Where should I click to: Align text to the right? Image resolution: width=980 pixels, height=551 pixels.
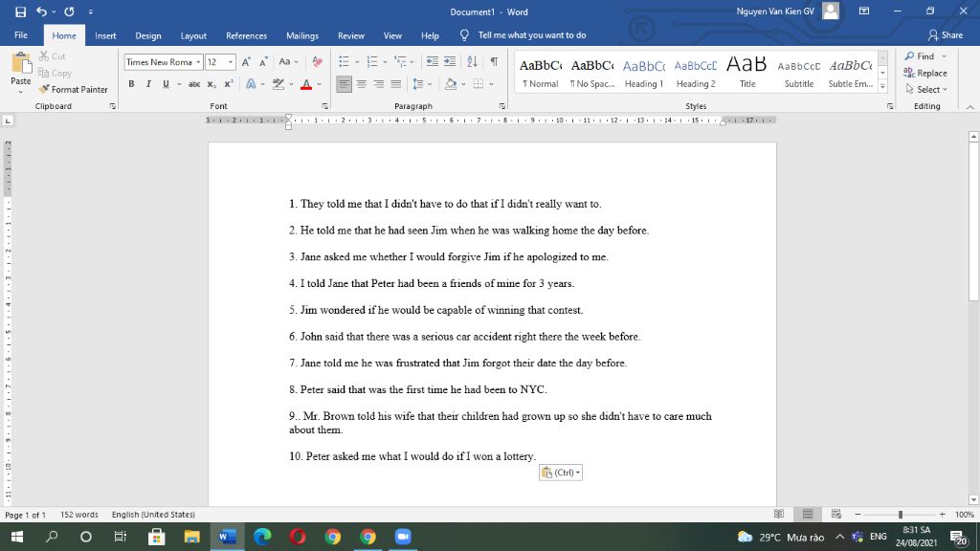(379, 84)
